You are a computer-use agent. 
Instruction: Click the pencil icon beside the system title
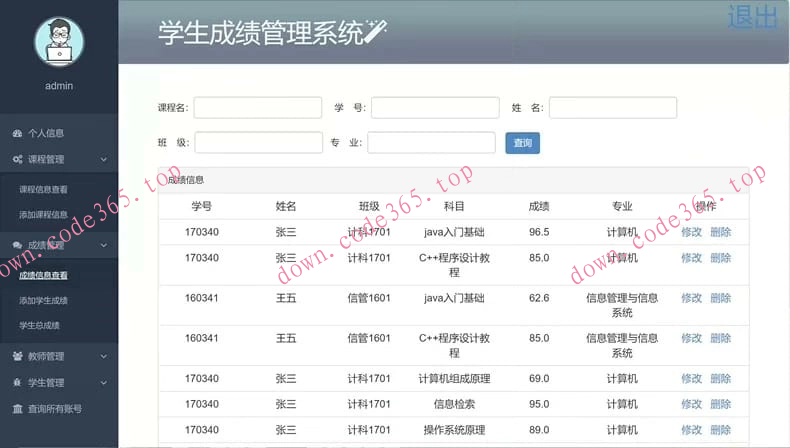[x=375, y=31]
